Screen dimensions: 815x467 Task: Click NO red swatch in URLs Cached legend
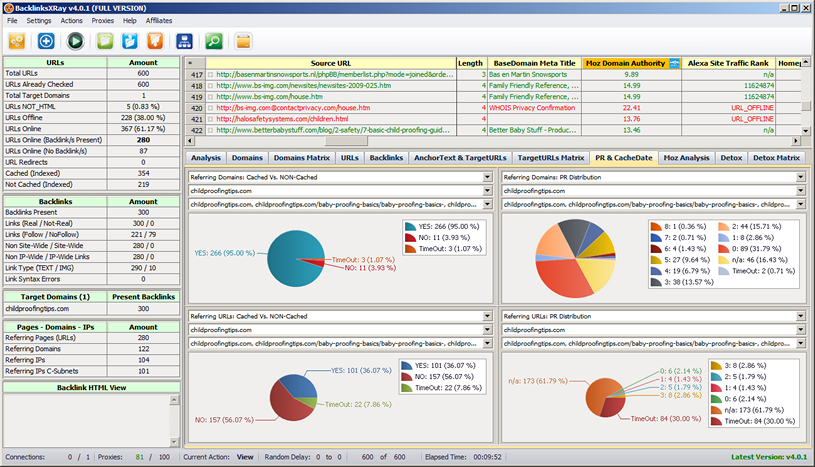coord(407,377)
